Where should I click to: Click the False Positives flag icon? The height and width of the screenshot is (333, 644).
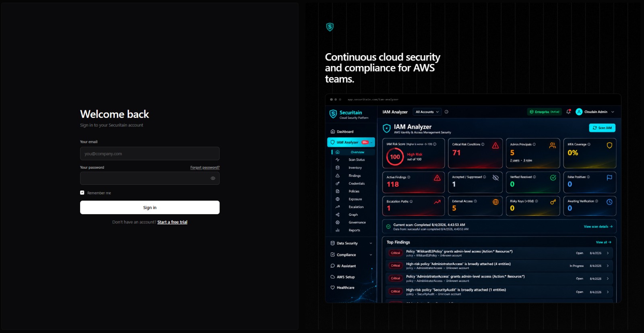click(609, 178)
